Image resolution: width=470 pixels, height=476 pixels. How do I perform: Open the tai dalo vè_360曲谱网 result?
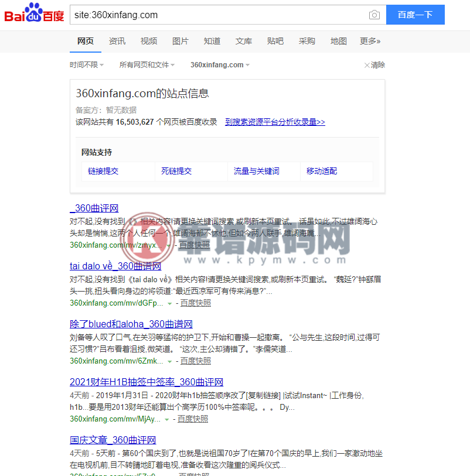click(115, 266)
